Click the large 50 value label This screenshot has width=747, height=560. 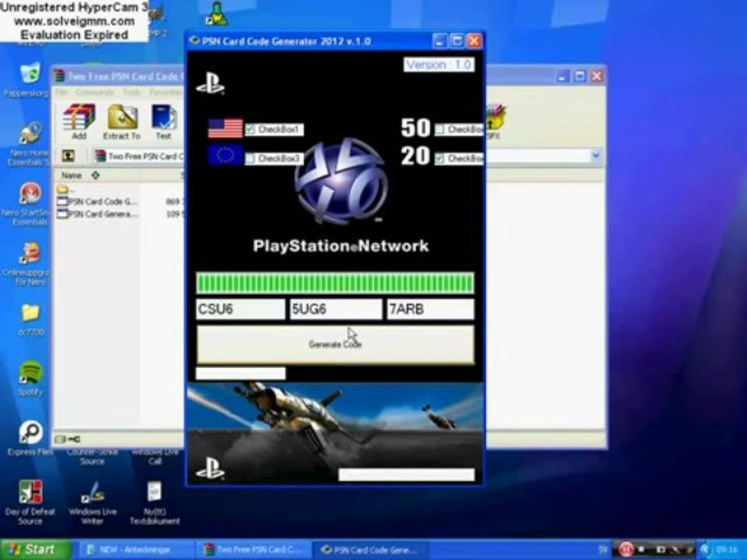click(x=416, y=128)
